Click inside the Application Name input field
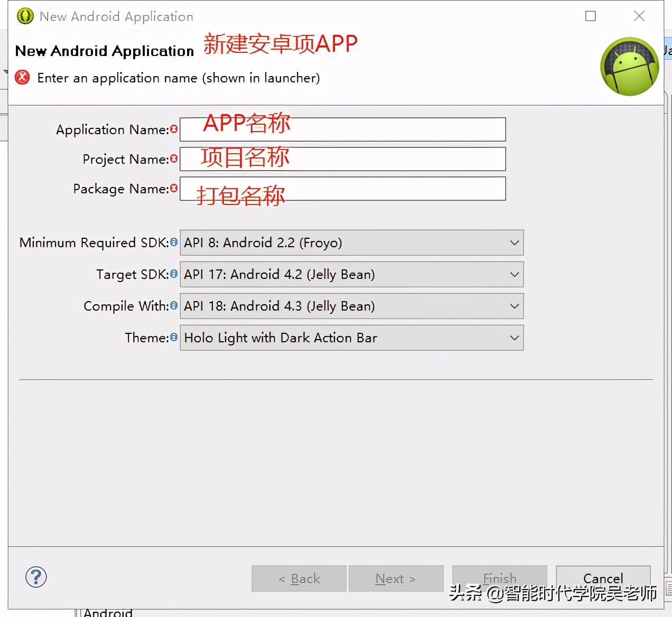 click(x=342, y=129)
